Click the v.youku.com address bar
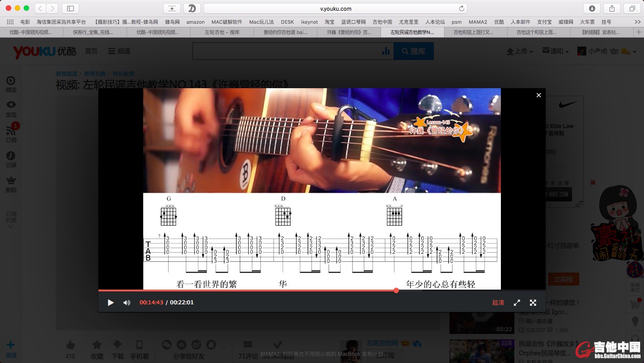644x363 pixels. point(335,9)
